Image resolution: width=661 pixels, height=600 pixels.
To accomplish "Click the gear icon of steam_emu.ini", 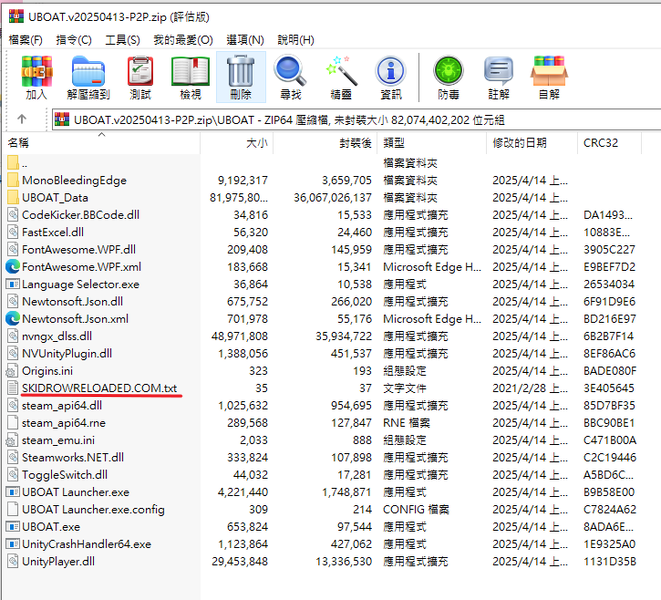I will pyautogui.click(x=12, y=440).
